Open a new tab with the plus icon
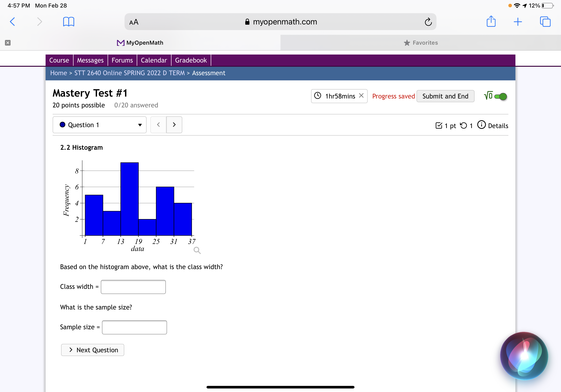 pos(518,22)
